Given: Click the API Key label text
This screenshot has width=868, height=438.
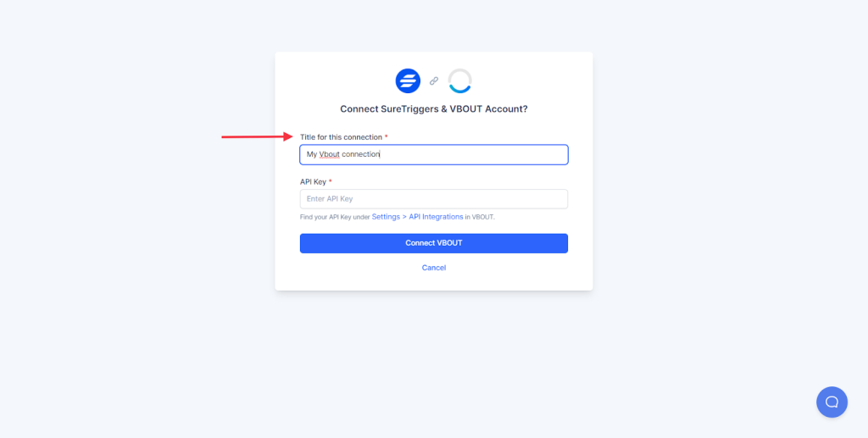Looking at the screenshot, I should [x=313, y=182].
